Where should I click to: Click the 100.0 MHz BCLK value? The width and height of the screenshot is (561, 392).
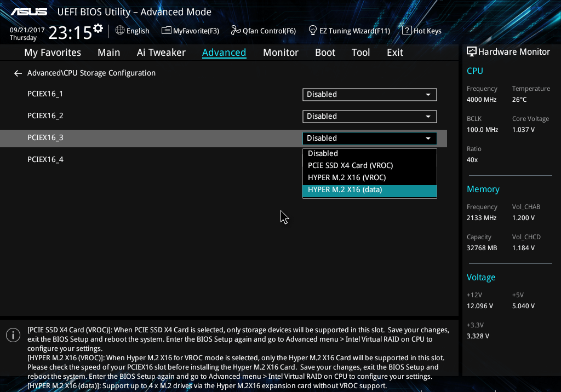482,130
